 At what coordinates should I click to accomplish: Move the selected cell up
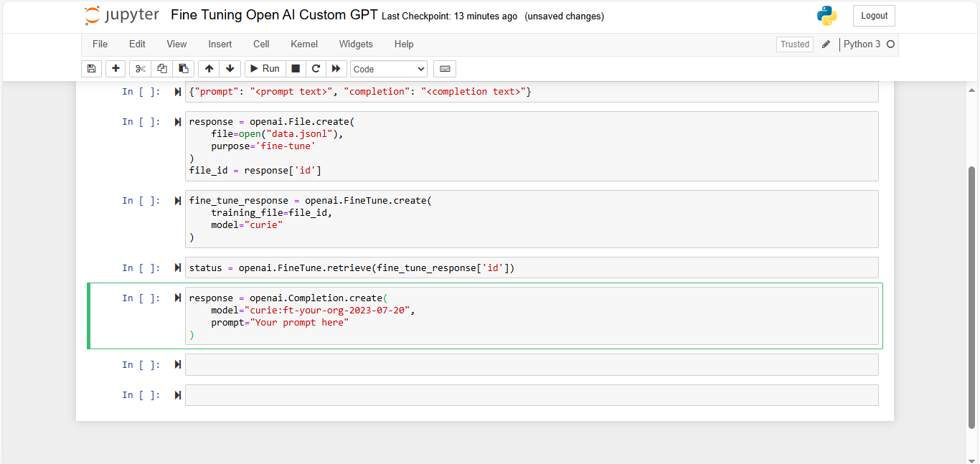point(208,68)
